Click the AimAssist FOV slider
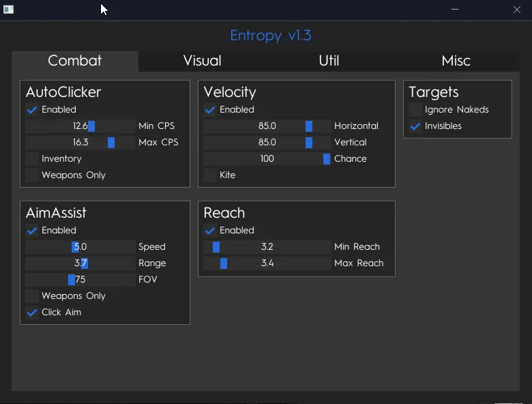This screenshot has height=404, width=532. click(x=80, y=280)
